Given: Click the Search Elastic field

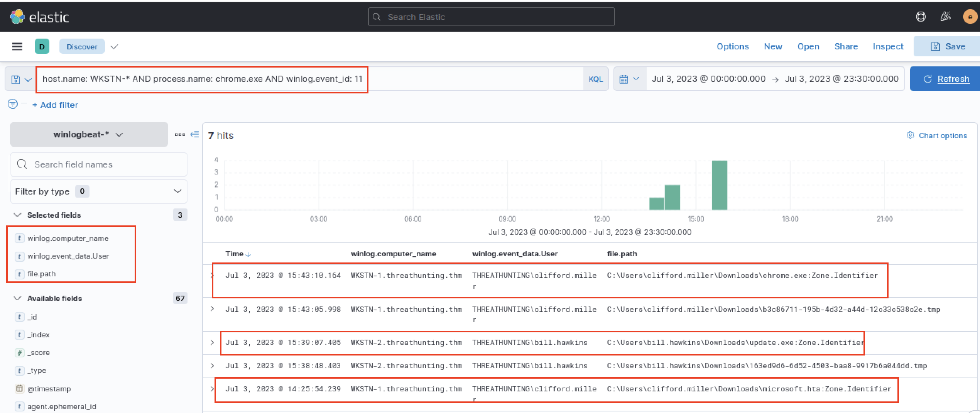Looking at the screenshot, I should (491, 17).
